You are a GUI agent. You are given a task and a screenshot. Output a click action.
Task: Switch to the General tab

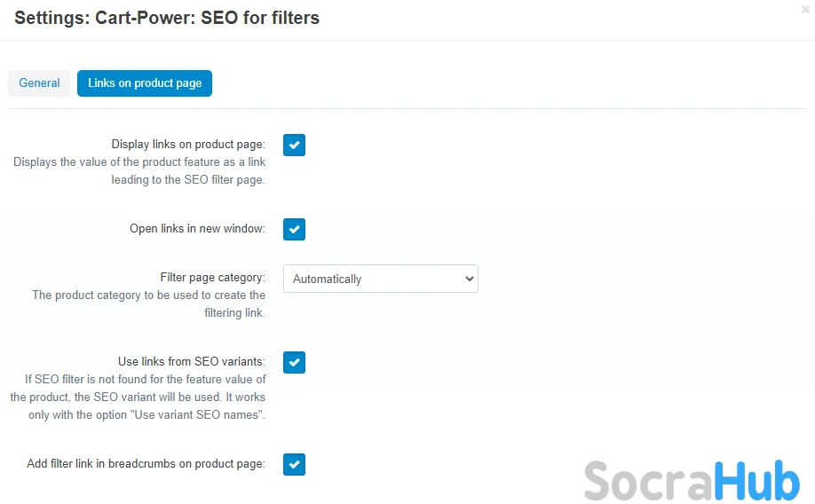click(x=39, y=83)
